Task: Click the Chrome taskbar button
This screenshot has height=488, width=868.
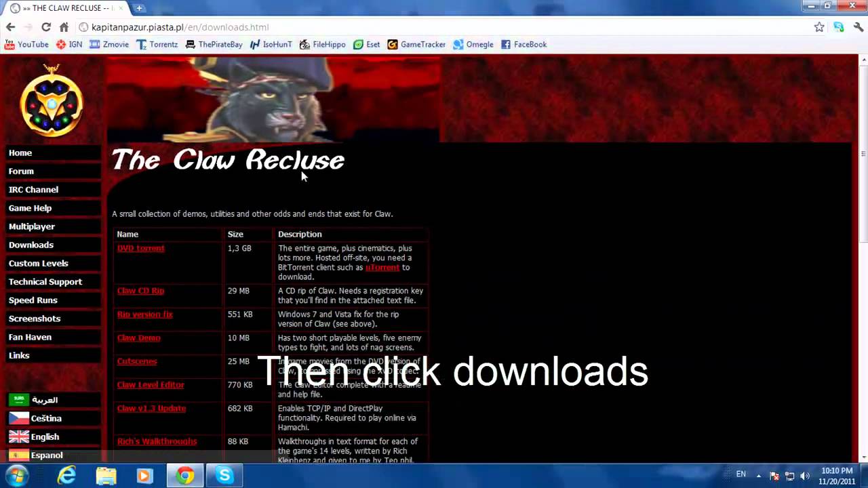Action: click(x=185, y=476)
